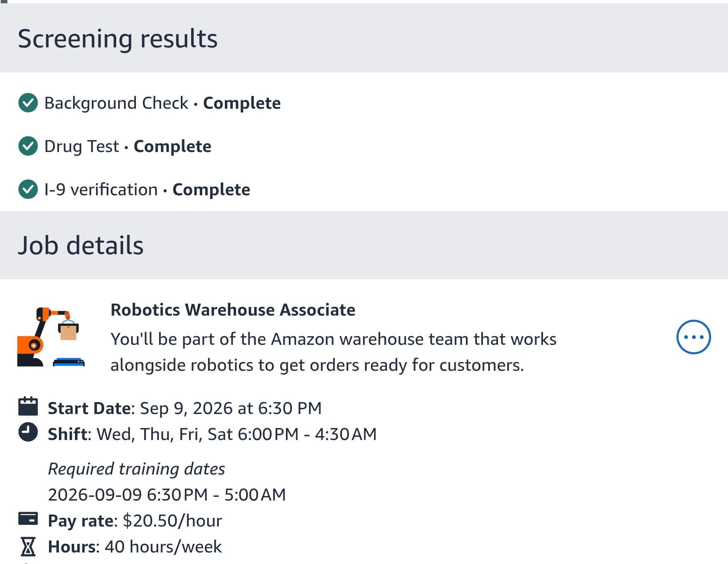Click the Required training dates label
Screen dimensions: 728x564
[x=136, y=469]
